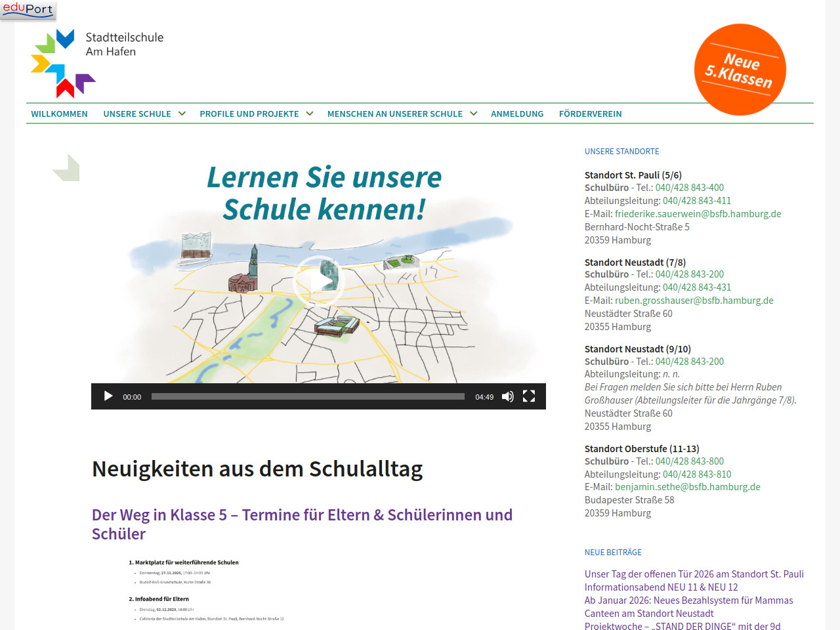This screenshot has width=840, height=630.
Task: Mute the video with speaker icon
Action: click(x=507, y=396)
